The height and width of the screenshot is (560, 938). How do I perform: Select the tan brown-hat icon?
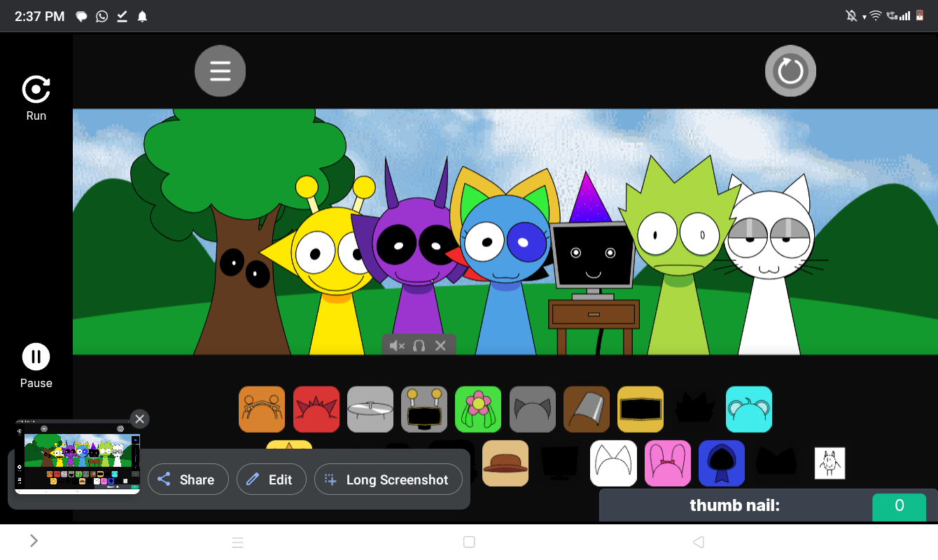(505, 463)
